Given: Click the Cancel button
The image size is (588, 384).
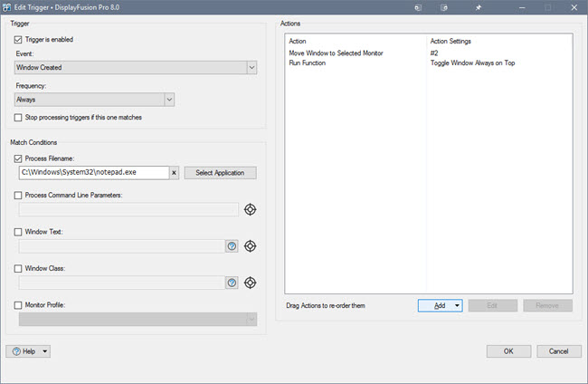Looking at the screenshot, I should [x=559, y=351].
